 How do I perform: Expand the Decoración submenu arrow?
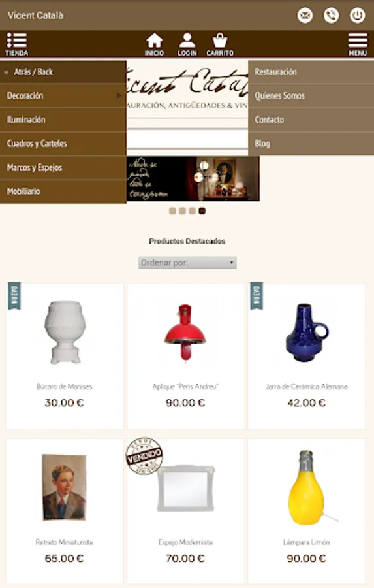[119, 95]
